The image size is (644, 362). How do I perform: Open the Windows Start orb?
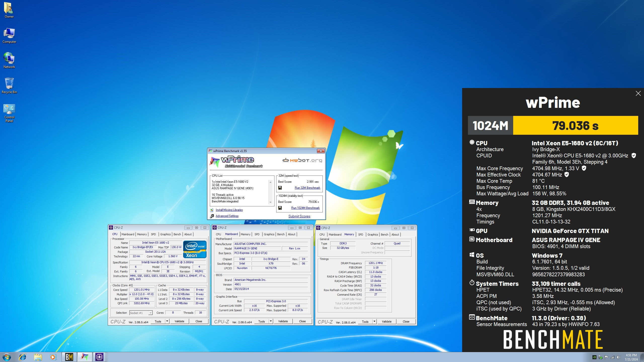[7, 357]
